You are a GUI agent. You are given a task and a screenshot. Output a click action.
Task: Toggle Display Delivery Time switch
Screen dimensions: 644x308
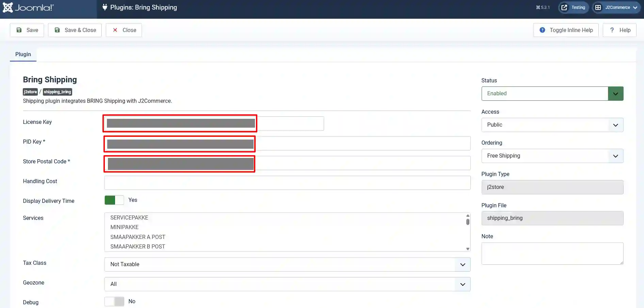[x=114, y=200]
